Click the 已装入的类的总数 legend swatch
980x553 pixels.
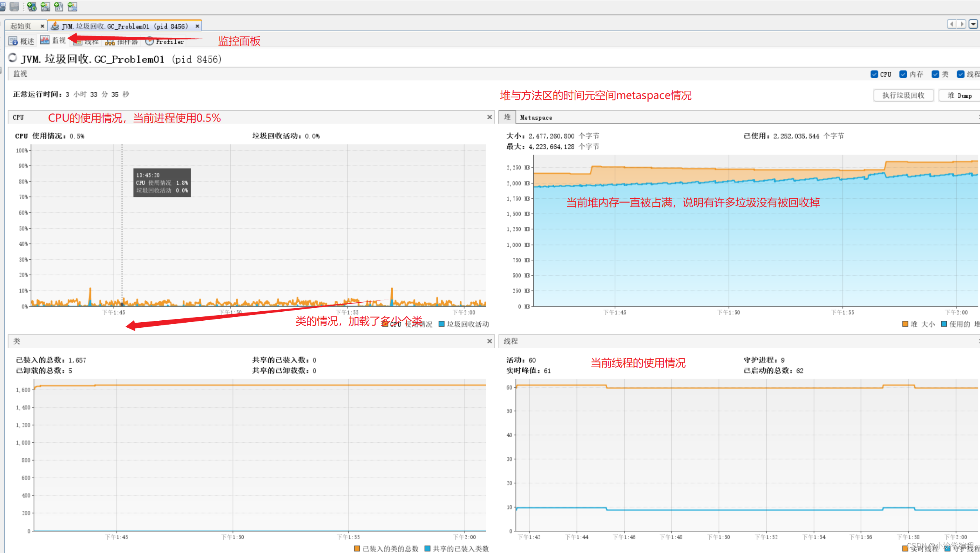click(x=357, y=548)
